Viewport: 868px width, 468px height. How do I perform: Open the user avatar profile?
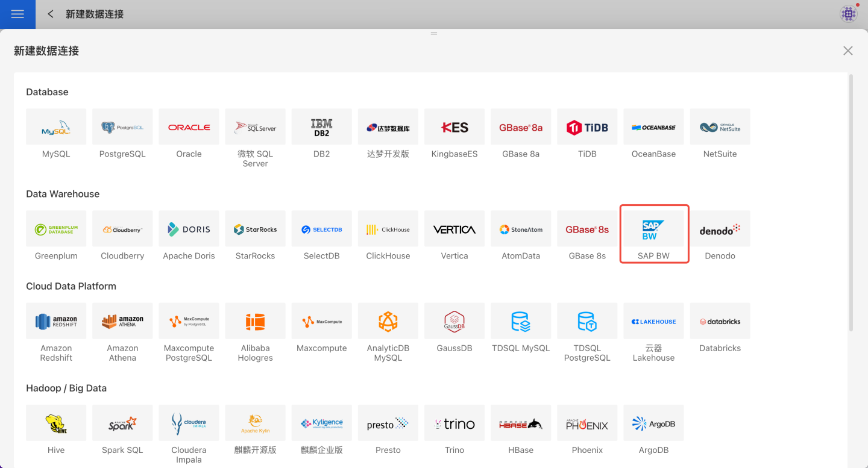pyautogui.click(x=848, y=14)
